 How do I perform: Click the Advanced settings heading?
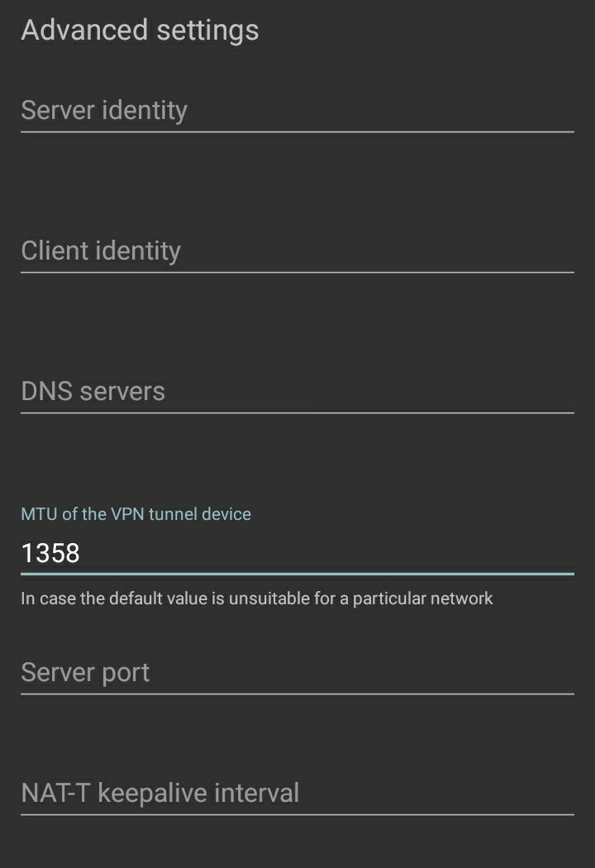click(140, 31)
